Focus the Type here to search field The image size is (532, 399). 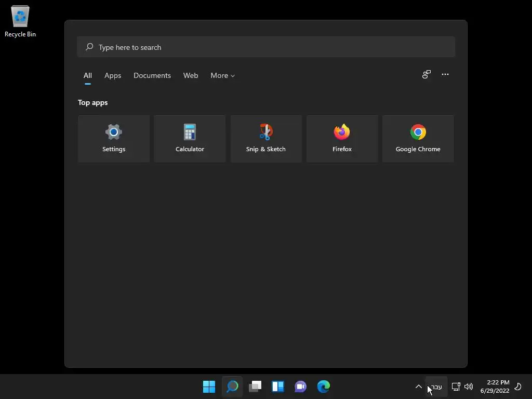point(266,47)
